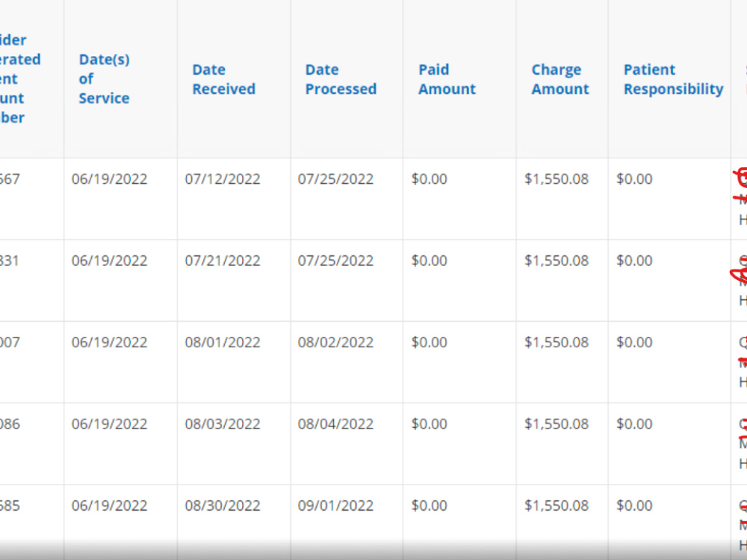Click paid amount $0.00 in row received 08/03/2022
Screen dimensions: 747x560
click(429, 424)
